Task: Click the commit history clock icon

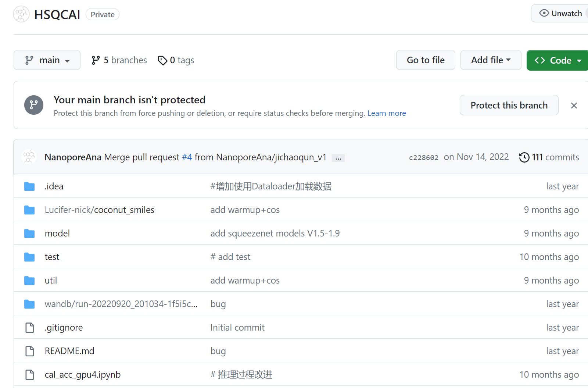Action: [524, 157]
